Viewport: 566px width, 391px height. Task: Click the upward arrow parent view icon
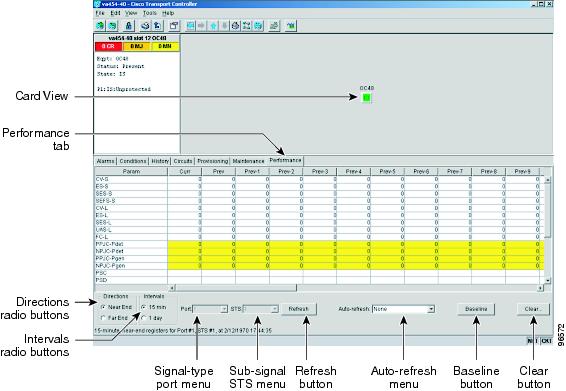point(213,26)
